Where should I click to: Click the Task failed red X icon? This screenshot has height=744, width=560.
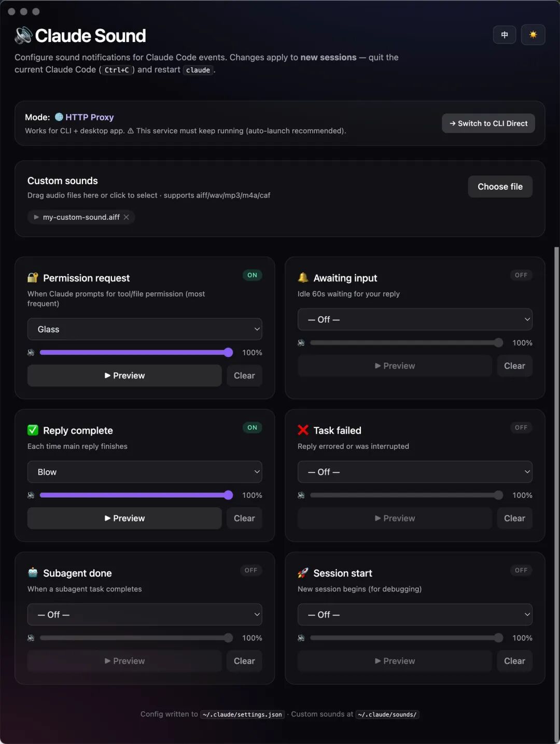pos(303,430)
